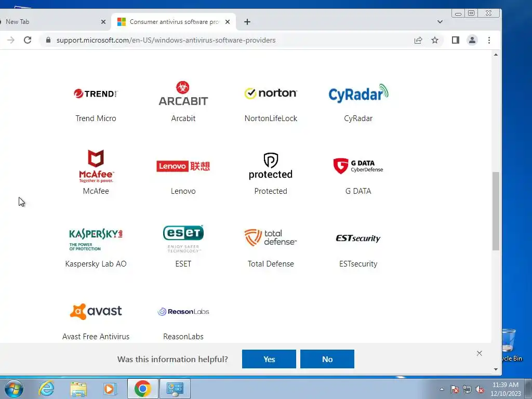Click the forward navigation arrow
This screenshot has width=532, height=399.
(x=11, y=40)
